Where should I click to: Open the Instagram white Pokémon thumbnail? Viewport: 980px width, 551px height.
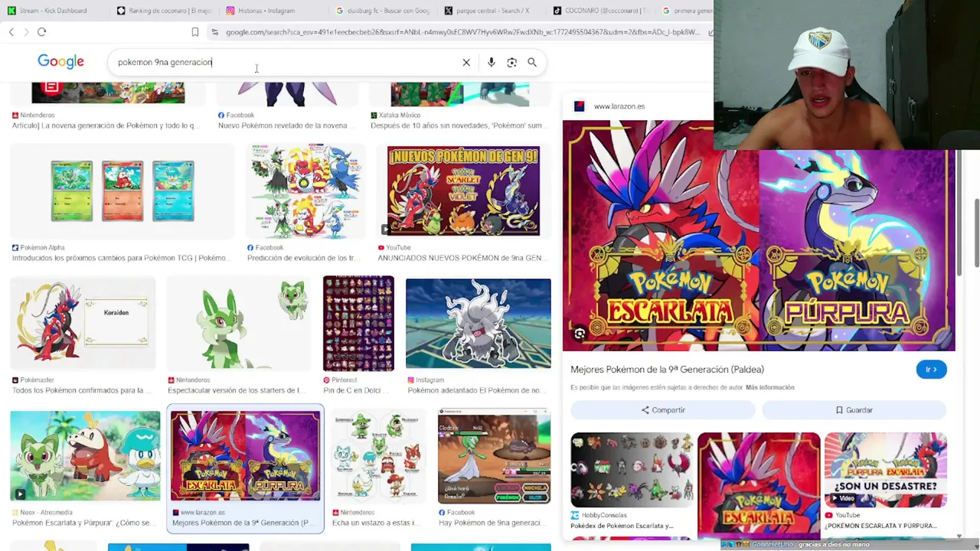pyautogui.click(x=479, y=323)
